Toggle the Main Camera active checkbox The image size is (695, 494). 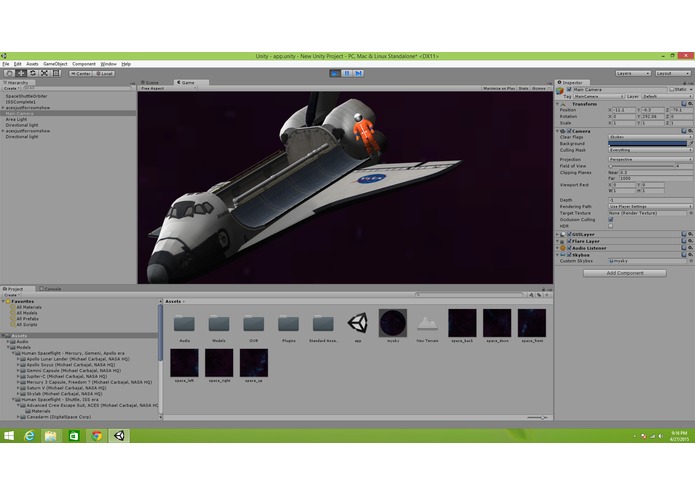pyautogui.click(x=569, y=89)
